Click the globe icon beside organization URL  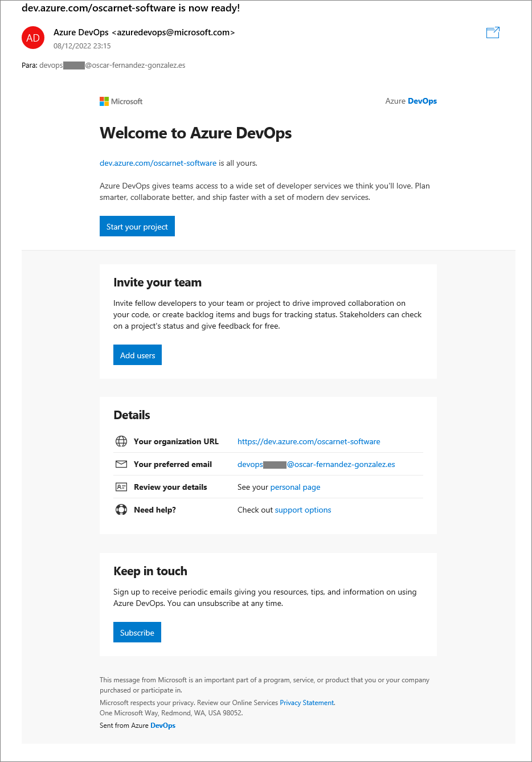coord(121,441)
